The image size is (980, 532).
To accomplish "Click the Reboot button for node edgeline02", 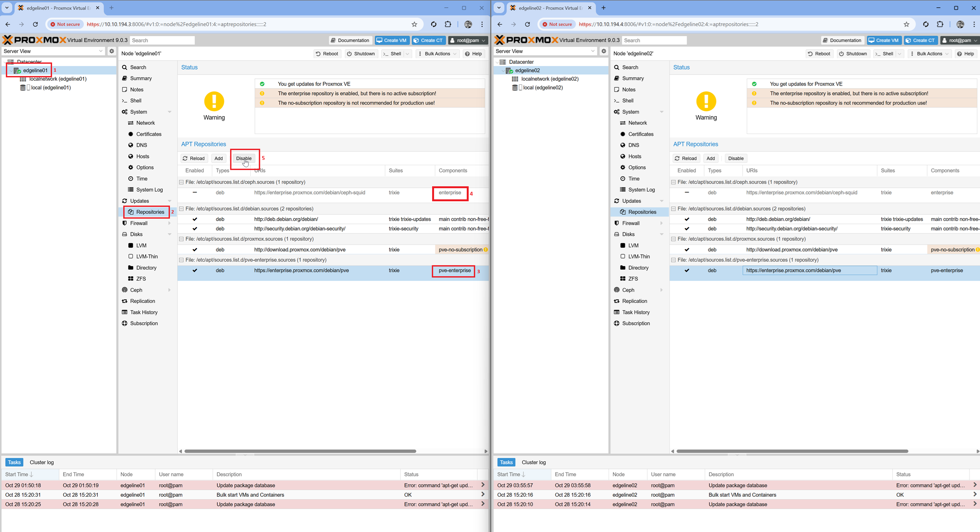I will coord(819,54).
